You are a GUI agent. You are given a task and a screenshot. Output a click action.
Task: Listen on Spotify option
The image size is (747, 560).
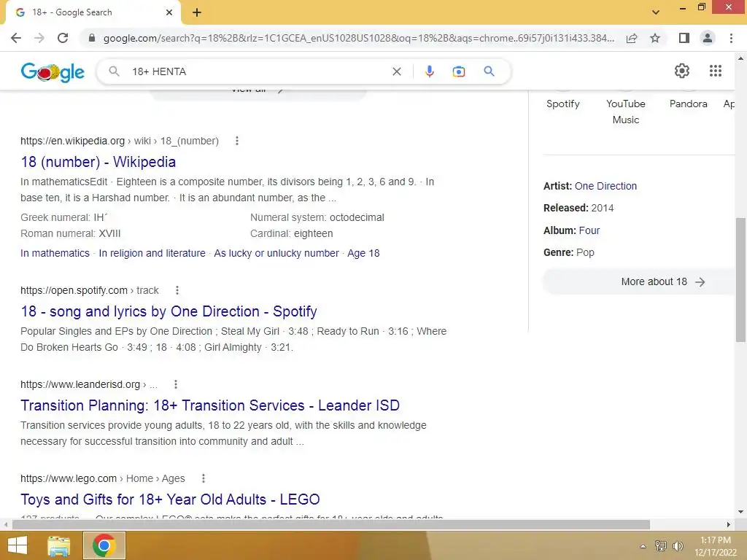(562, 104)
